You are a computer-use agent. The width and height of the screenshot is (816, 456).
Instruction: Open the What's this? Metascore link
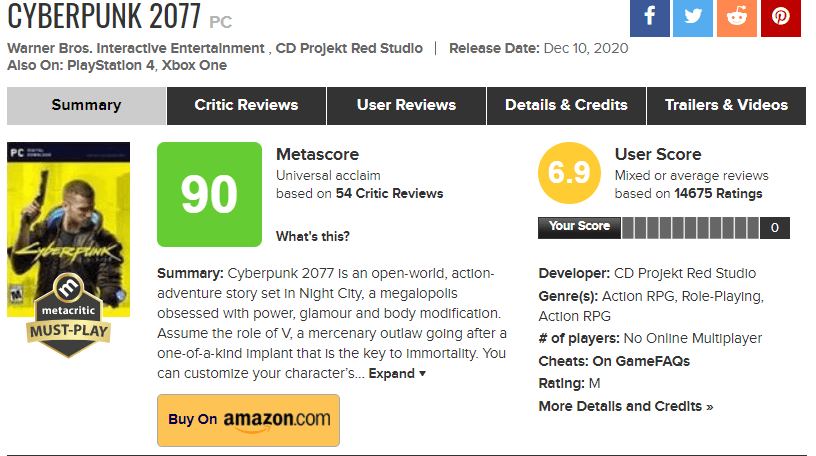(x=313, y=236)
